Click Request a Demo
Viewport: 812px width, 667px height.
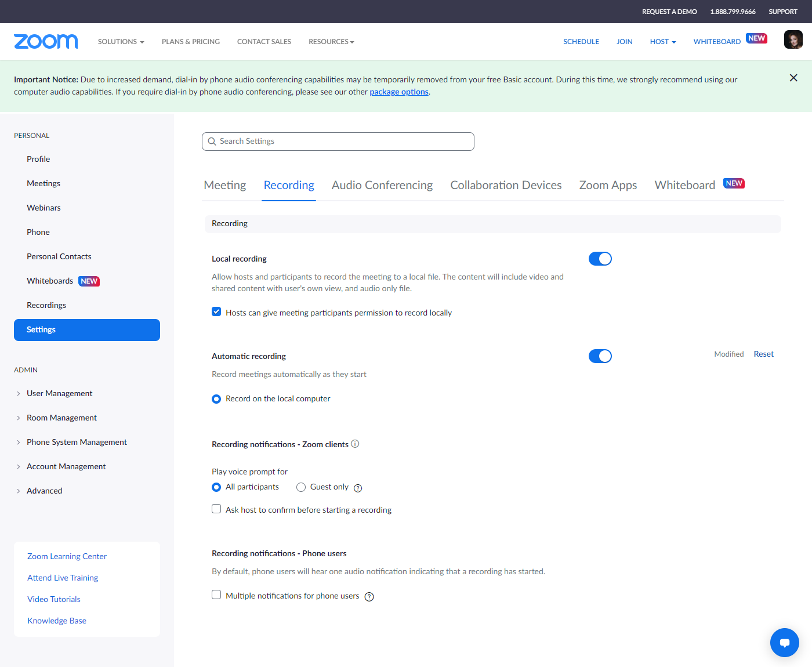click(x=669, y=12)
